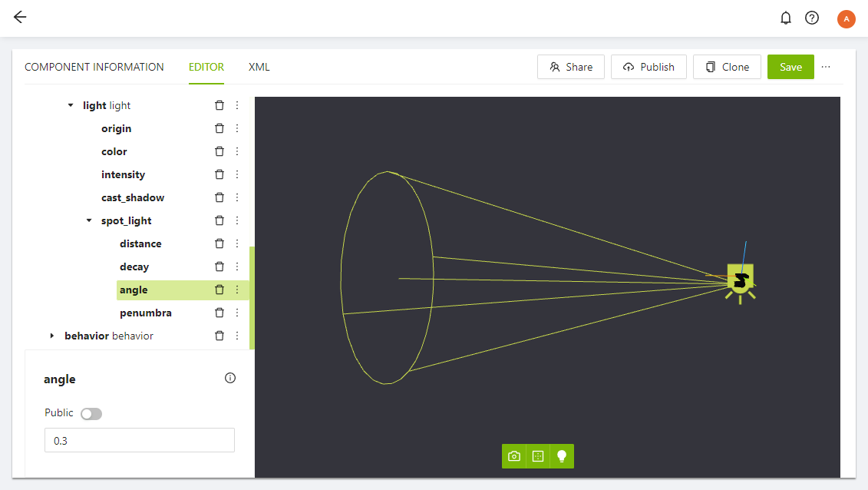868x490 pixels.
Task: Open the three-dot menu next to intensity
Action: [x=236, y=174]
